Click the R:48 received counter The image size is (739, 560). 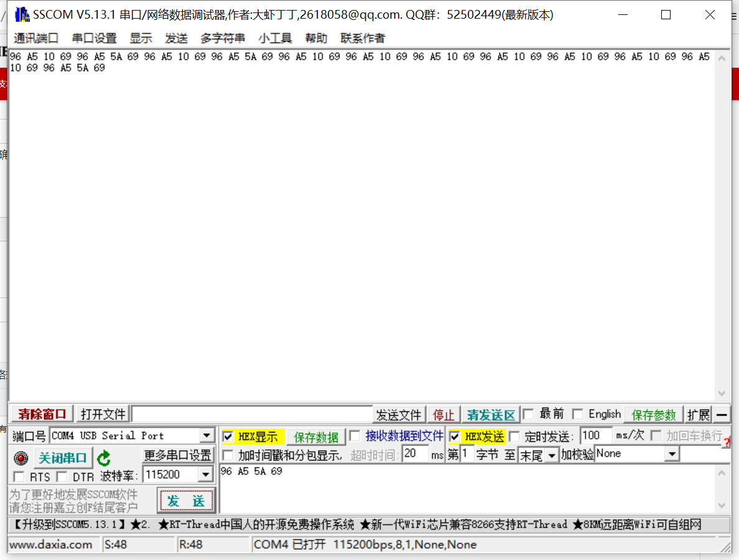tap(190, 545)
